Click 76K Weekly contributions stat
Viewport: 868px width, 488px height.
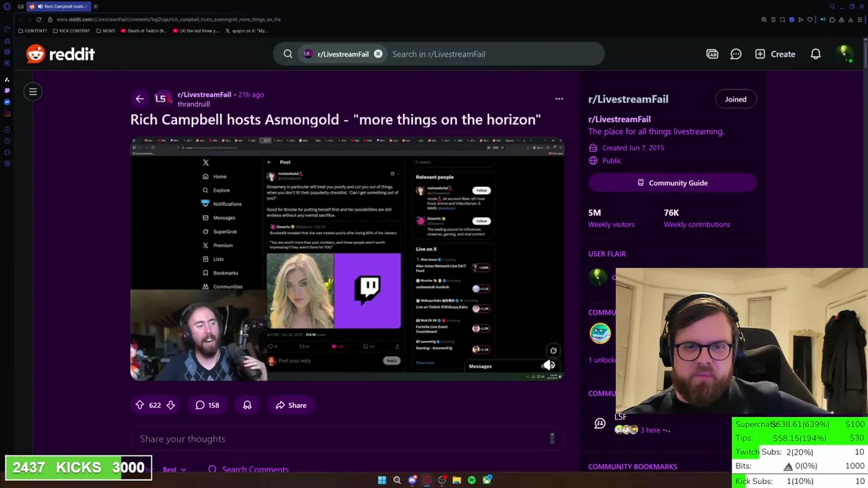(x=696, y=218)
